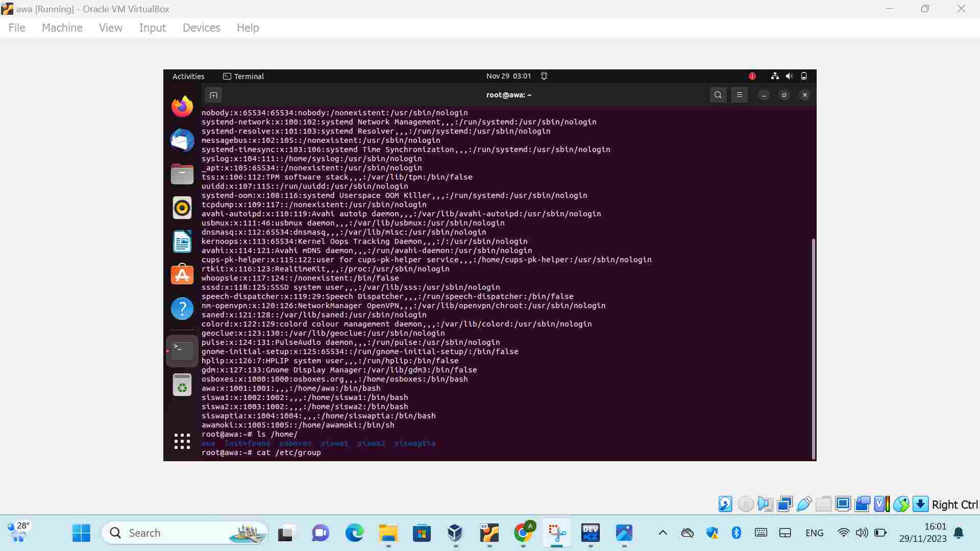This screenshot has height=551, width=980.
Task: Launch Thunderbird mail from the dock
Action: pyautogui.click(x=182, y=140)
